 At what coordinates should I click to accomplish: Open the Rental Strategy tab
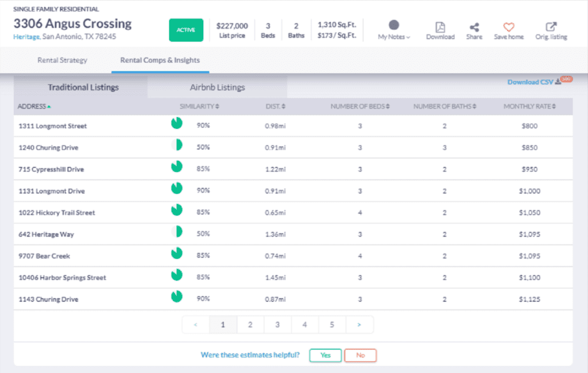tap(62, 60)
